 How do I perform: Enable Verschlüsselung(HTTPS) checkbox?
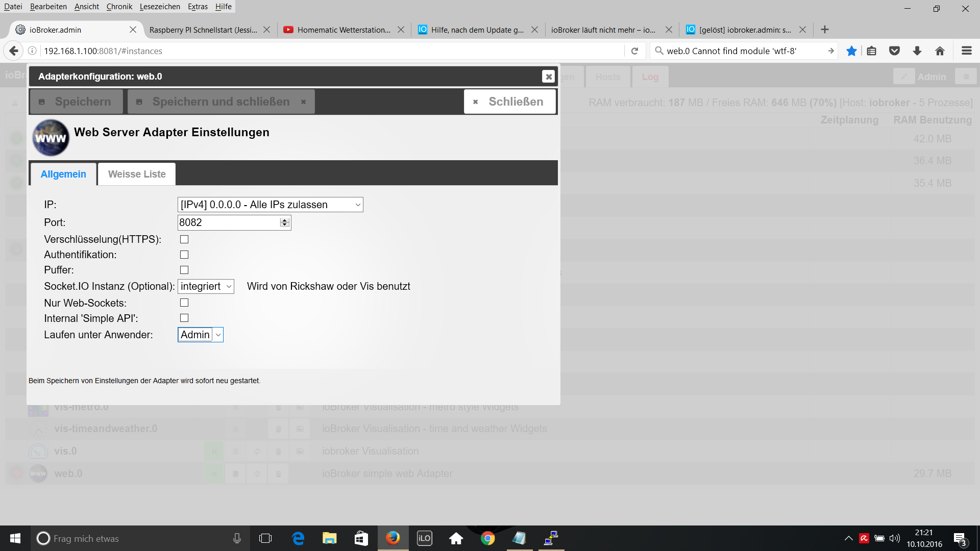(184, 239)
